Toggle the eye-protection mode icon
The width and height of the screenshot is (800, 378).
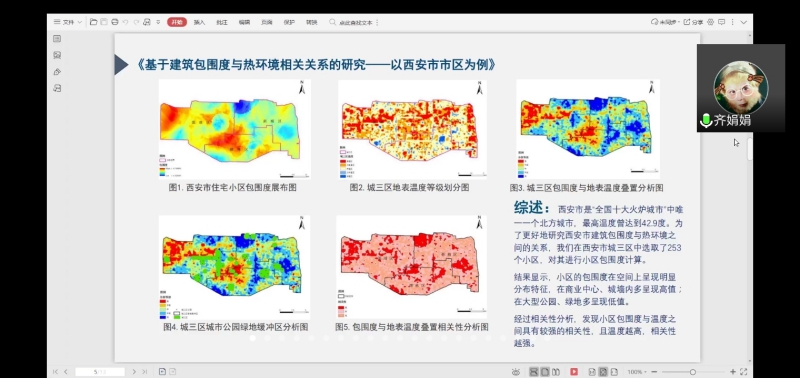(x=516, y=372)
